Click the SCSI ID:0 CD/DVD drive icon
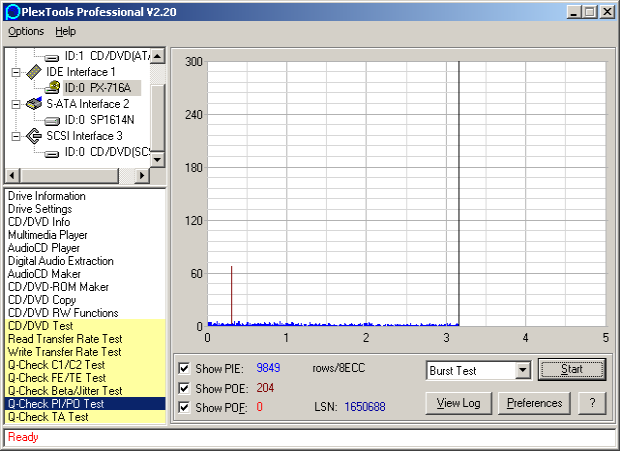 pyautogui.click(x=52, y=153)
